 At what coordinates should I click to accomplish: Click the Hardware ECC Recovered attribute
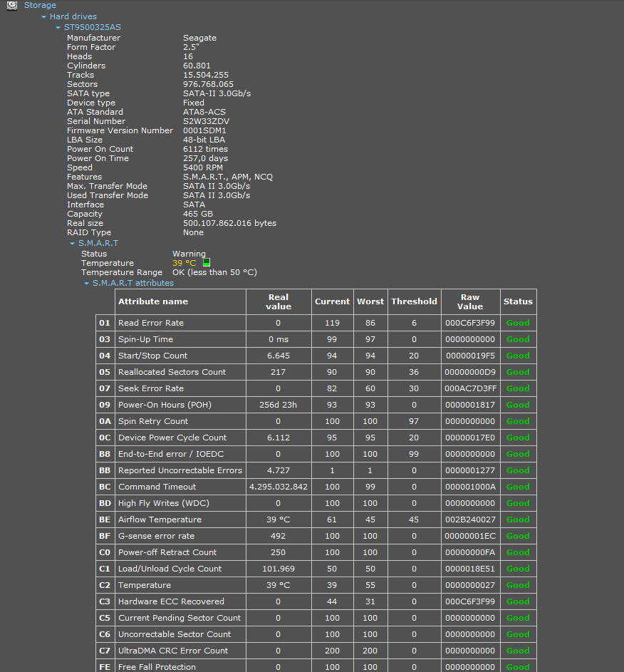coord(171,601)
